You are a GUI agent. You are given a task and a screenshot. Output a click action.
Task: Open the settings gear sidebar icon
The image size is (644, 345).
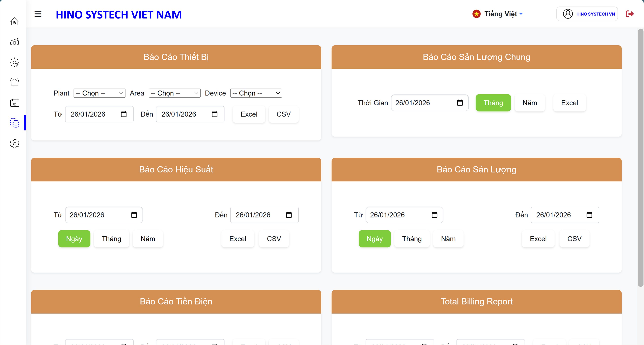coord(15,144)
